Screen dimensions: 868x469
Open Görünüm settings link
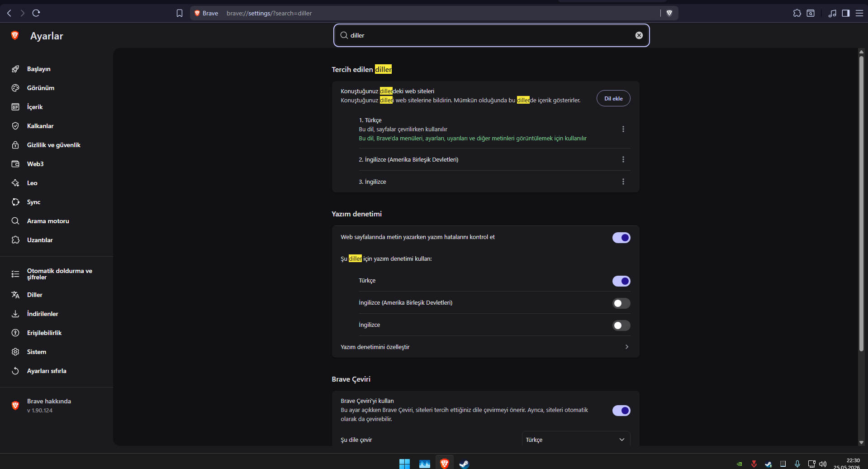tap(41, 88)
